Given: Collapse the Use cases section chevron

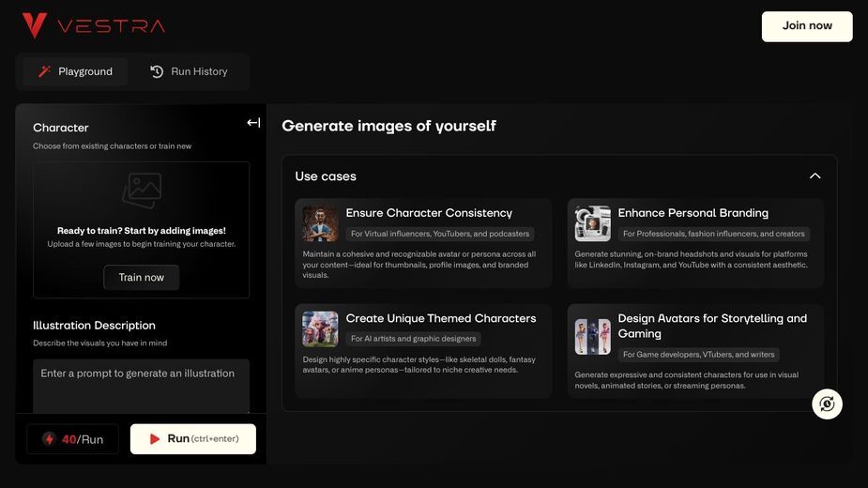Looking at the screenshot, I should pyautogui.click(x=815, y=176).
